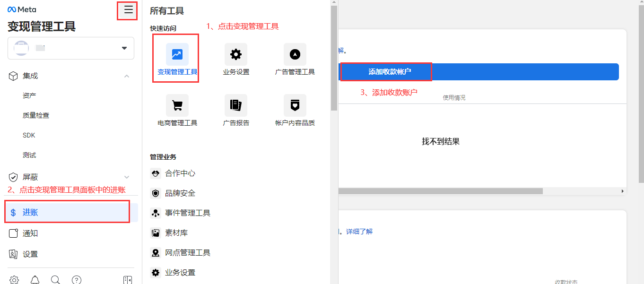Open the 广告报告 shortcut icon

(x=236, y=105)
